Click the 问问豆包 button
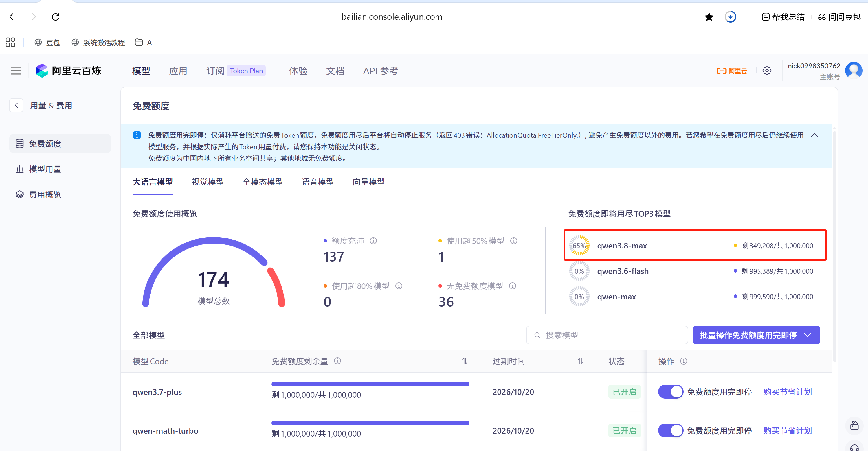The width and height of the screenshot is (868, 451). 839,17
